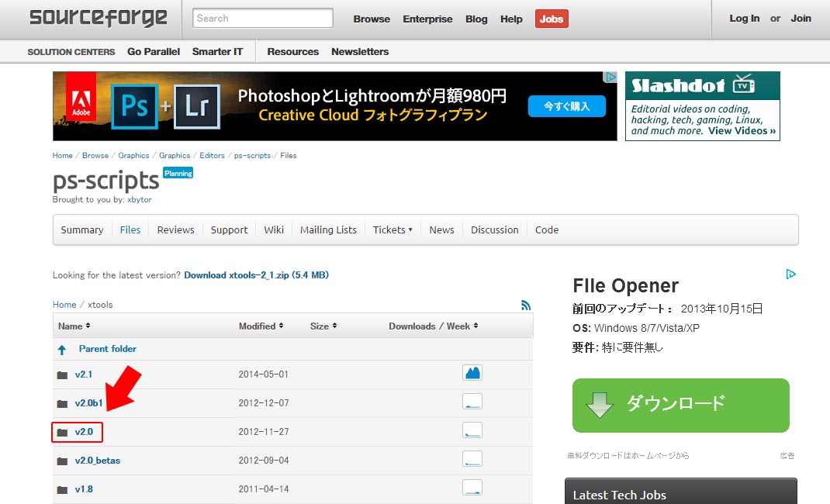830x504 pixels.
Task: Switch to the News tab
Action: pyautogui.click(x=441, y=230)
